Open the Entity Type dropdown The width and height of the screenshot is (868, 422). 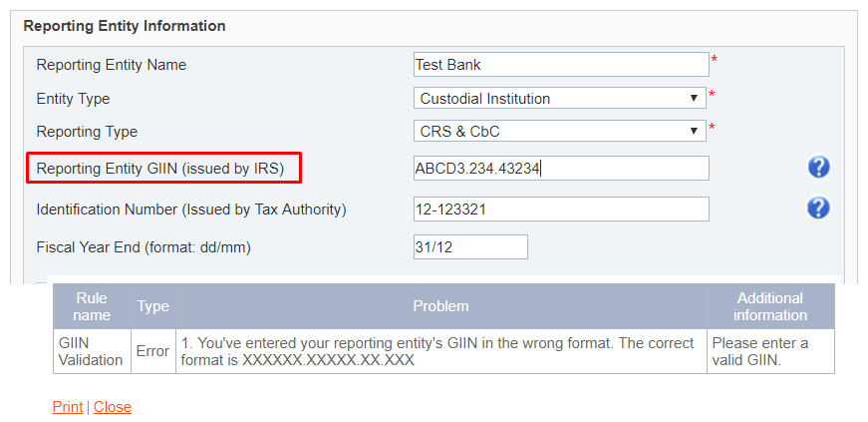(x=559, y=98)
